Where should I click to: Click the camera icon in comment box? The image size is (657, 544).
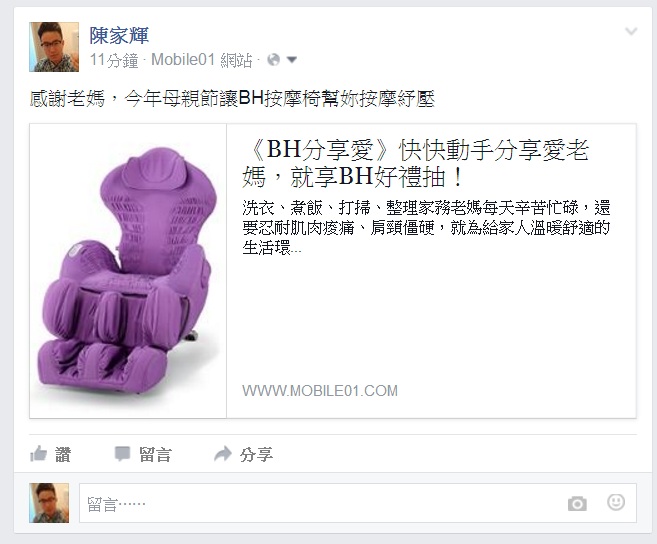click(x=577, y=503)
